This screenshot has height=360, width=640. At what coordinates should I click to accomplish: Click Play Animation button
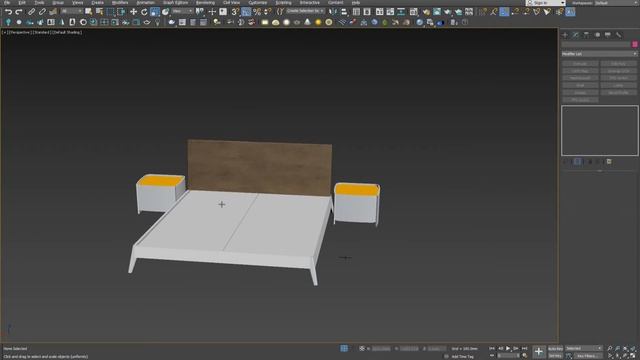508,348
